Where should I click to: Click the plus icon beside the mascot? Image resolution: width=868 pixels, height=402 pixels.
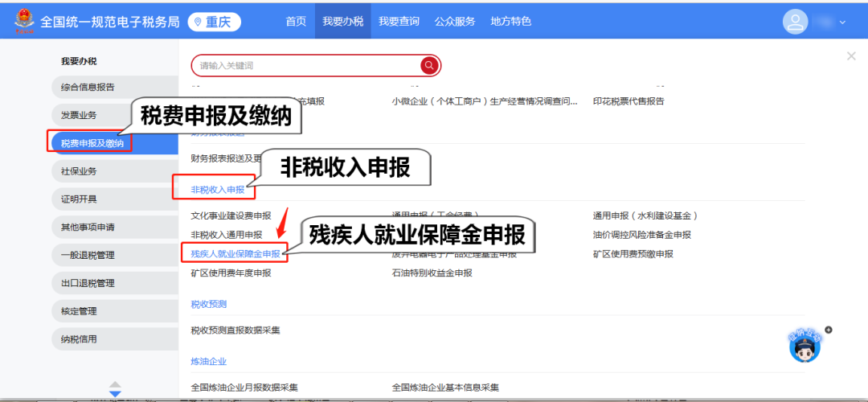click(x=829, y=330)
